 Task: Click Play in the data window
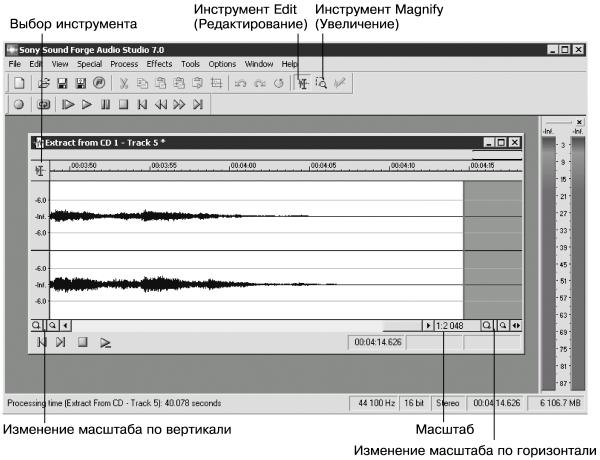(x=105, y=343)
